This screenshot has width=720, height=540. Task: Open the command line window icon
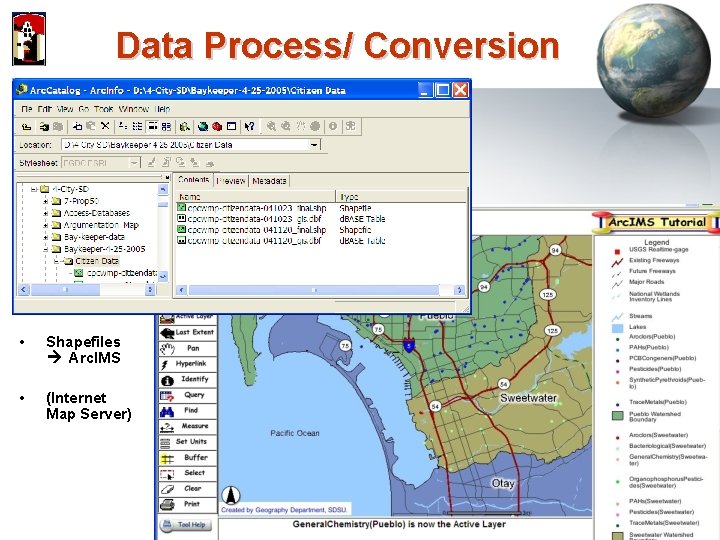pyautogui.click(x=231, y=126)
